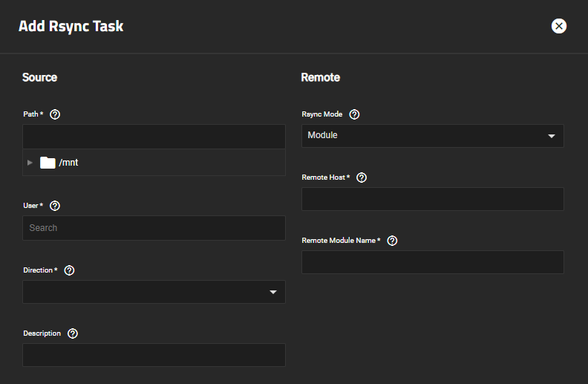View help for Remote Host
The height and width of the screenshot is (384, 588).
coord(362,178)
